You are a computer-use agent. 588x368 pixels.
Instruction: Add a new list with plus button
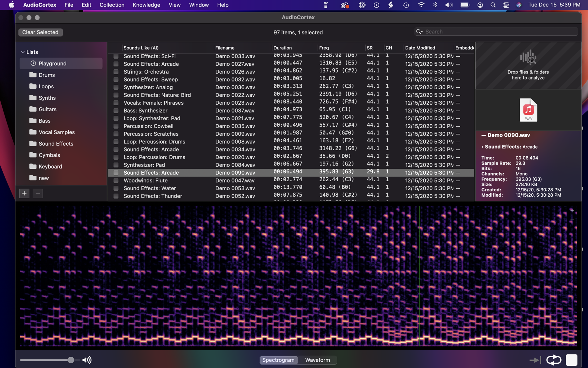pyautogui.click(x=24, y=193)
